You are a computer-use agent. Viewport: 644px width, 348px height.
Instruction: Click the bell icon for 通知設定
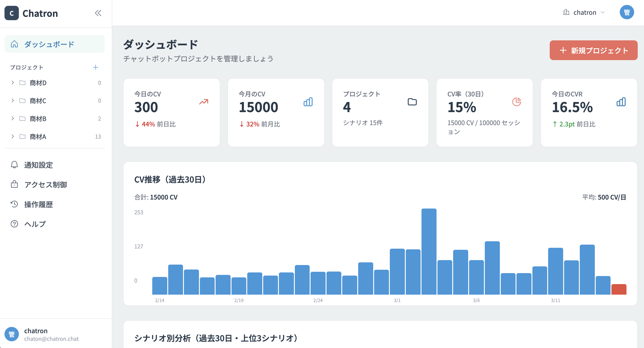pyautogui.click(x=14, y=165)
